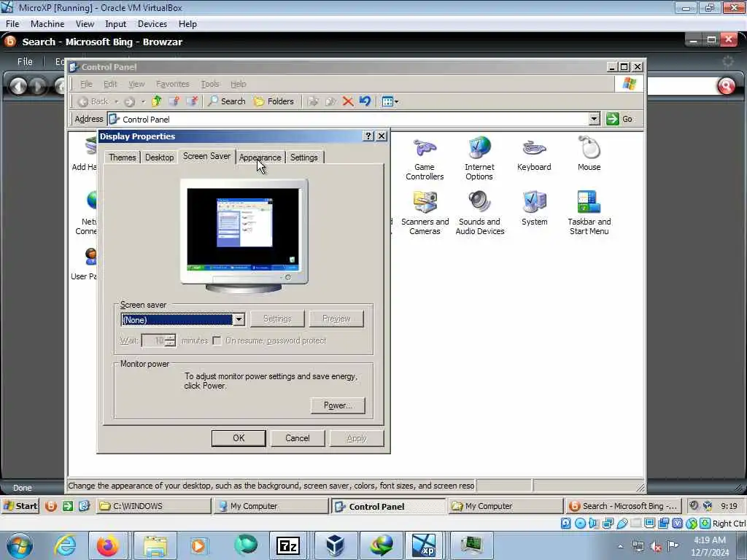Viewport: 747px width, 560px height.
Task: Click the Power... button
Action: 338,405
